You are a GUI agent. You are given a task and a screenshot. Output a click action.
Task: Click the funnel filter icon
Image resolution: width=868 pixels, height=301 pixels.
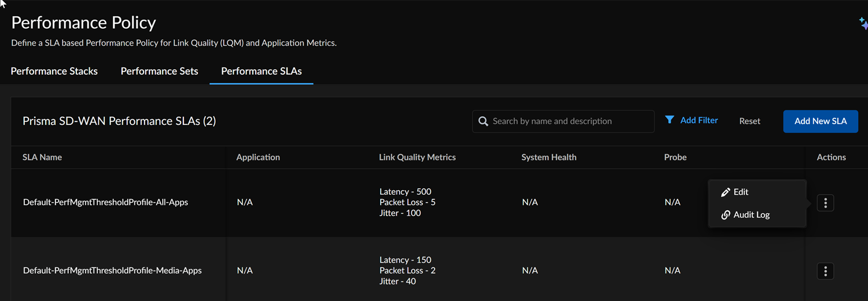tap(670, 120)
